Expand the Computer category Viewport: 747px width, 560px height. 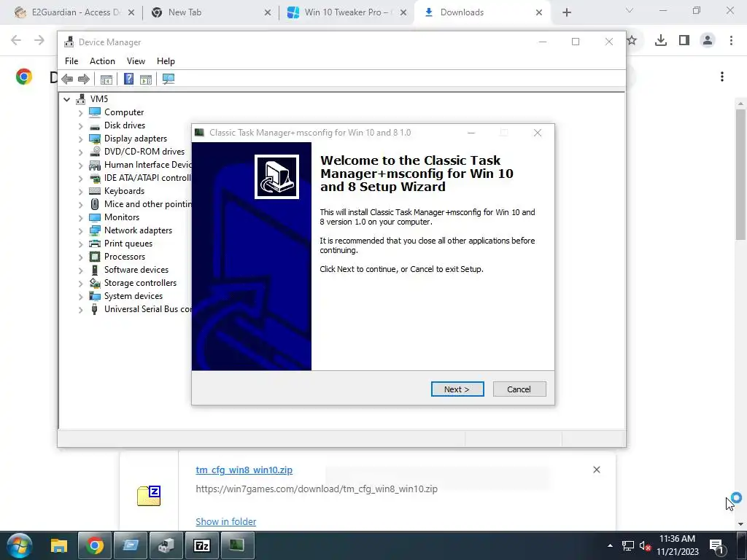pos(80,113)
